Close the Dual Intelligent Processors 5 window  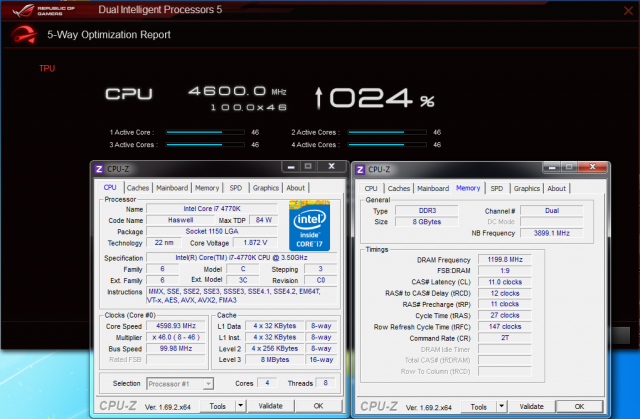coord(628,11)
